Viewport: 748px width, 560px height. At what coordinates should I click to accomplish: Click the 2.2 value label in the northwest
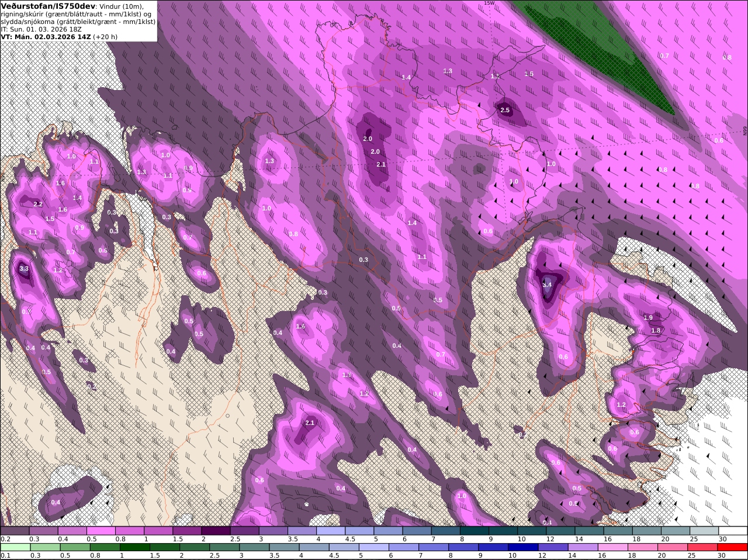(38, 204)
